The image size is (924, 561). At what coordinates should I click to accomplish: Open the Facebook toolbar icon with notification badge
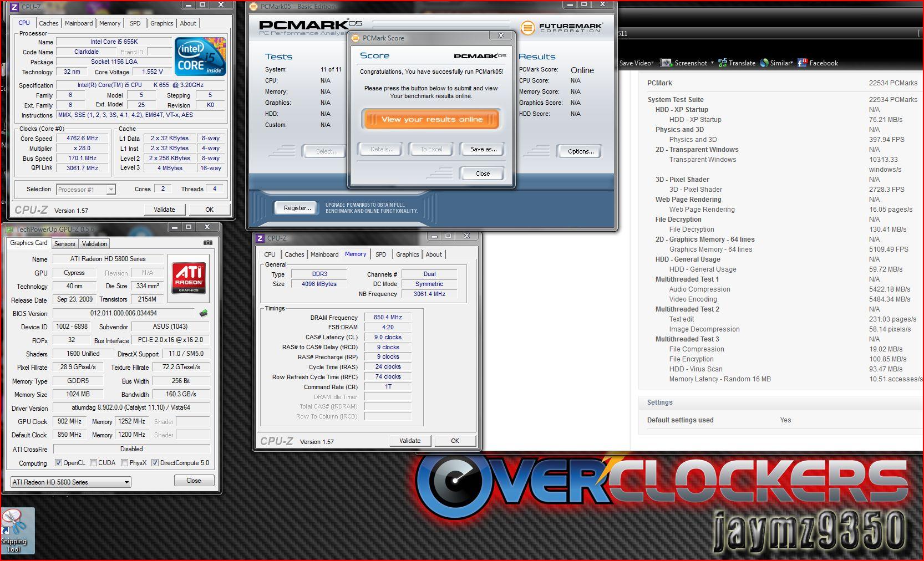coord(803,63)
